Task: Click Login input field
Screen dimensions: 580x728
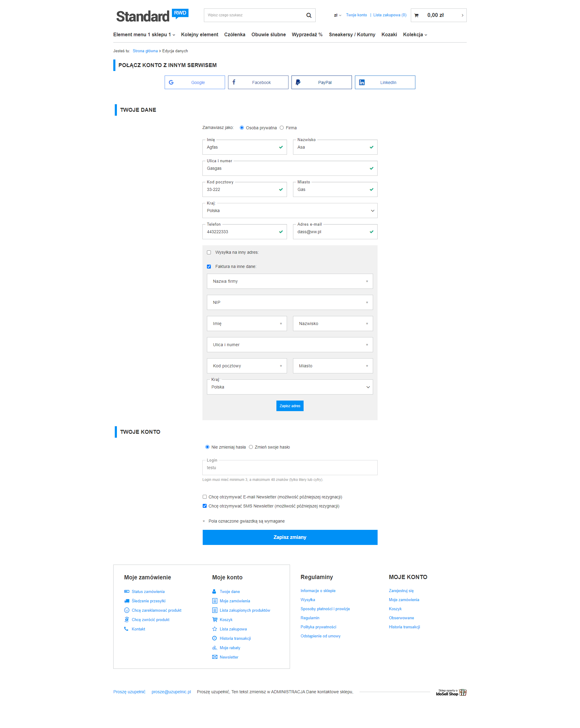Action: (x=290, y=468)
